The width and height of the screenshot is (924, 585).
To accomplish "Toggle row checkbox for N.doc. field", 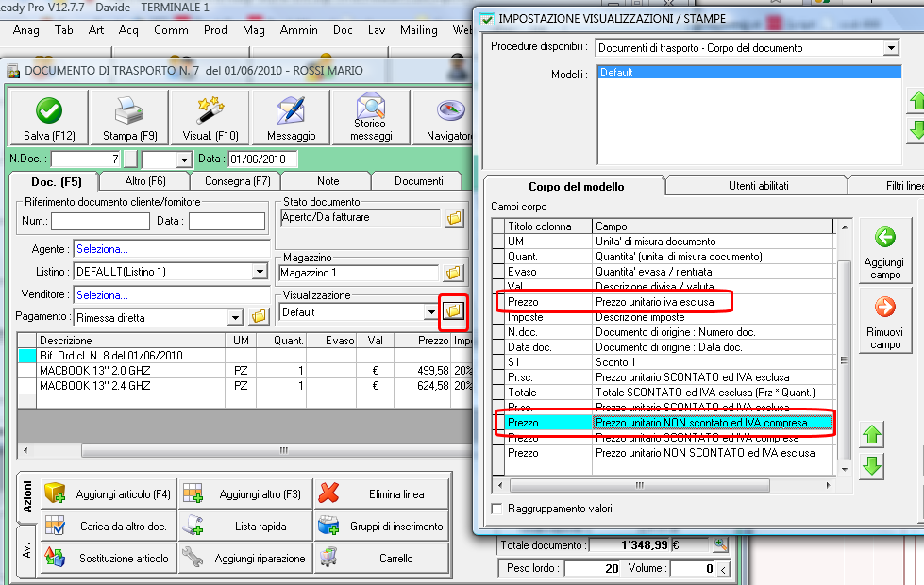I will [x=498, y=332].
